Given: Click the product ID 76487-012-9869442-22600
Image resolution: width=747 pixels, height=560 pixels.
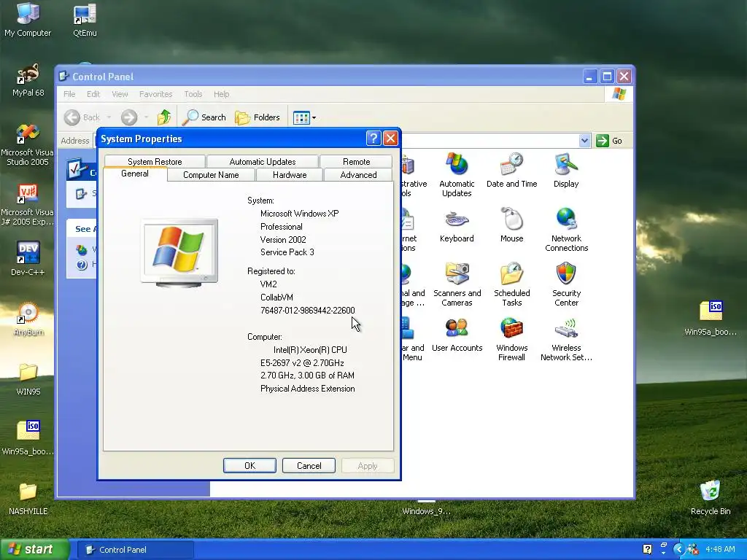Looking at the screenshot, I should click(x=308, y=311).
